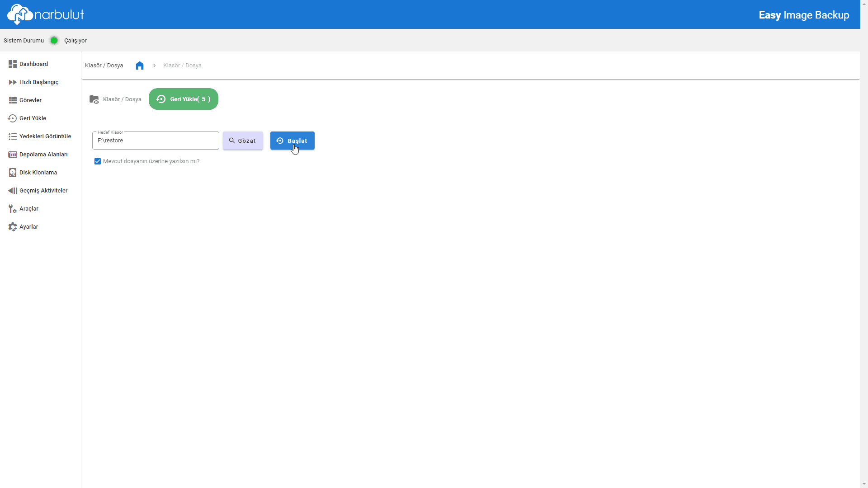The width and height of the screenshot is (868, 488).
Task: Click the Depolama Alanları storage icon
Action: 13,155
